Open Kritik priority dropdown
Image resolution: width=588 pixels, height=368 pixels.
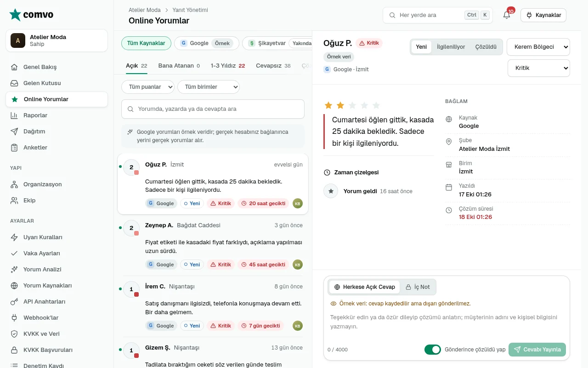click(538, 68)
